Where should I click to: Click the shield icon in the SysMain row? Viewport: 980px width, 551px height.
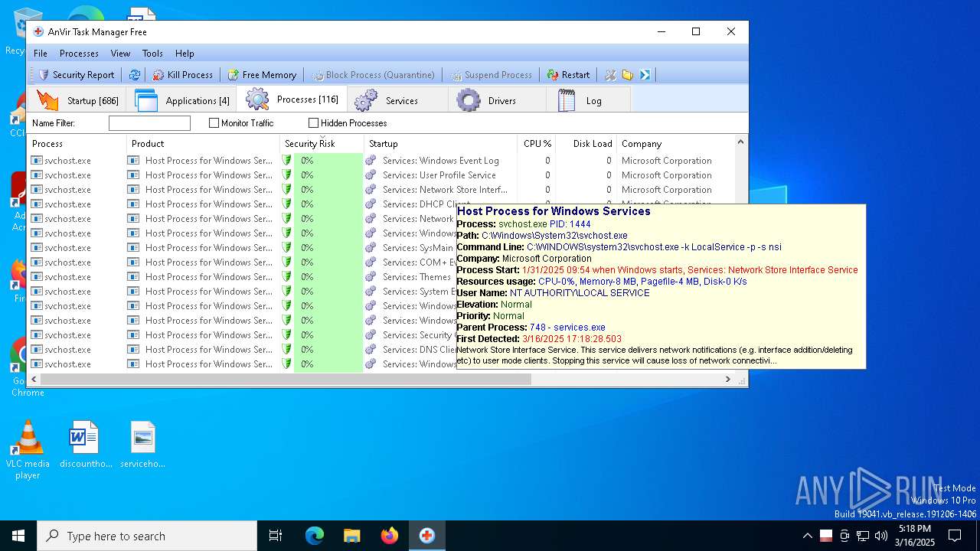[287, 248]
